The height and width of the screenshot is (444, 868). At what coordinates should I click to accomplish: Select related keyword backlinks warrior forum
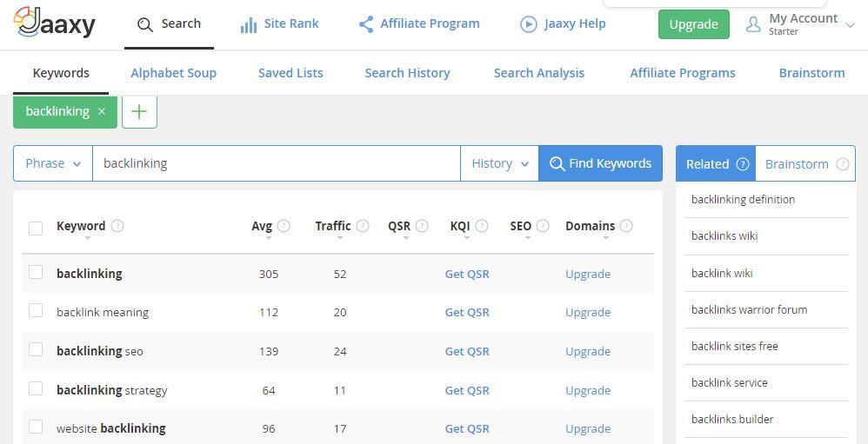749,309
